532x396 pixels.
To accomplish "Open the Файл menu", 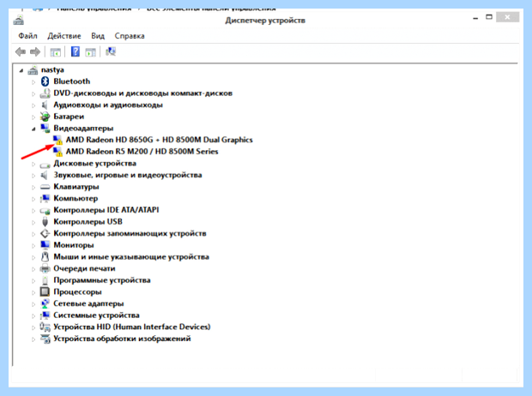I will 27,36.
